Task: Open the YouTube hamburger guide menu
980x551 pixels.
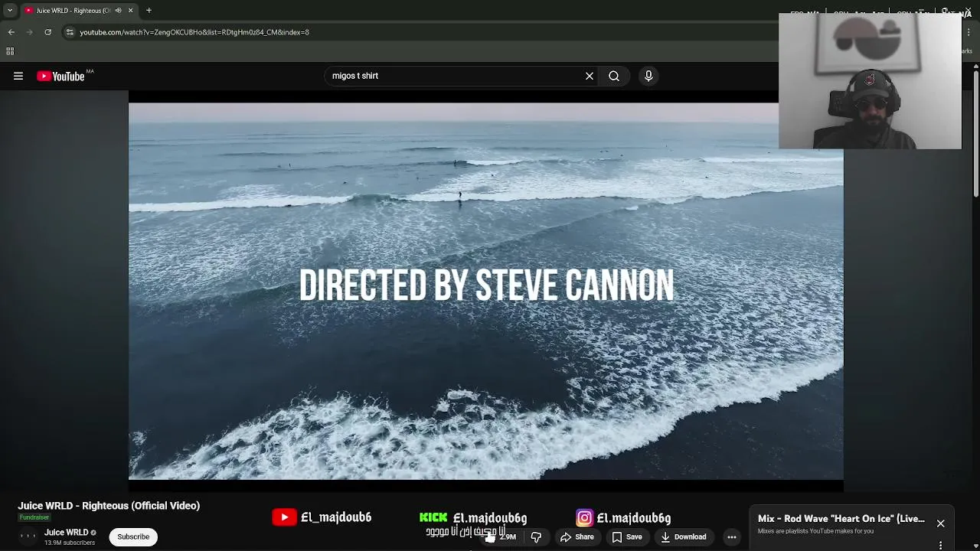Action: pyautogui.click(x=18, y=76)
